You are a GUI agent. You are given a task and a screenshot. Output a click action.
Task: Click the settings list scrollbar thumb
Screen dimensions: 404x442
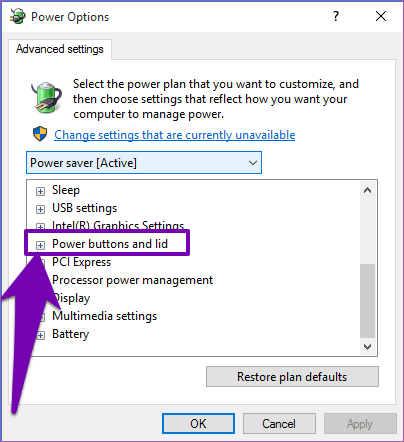[x=368, y=301]
